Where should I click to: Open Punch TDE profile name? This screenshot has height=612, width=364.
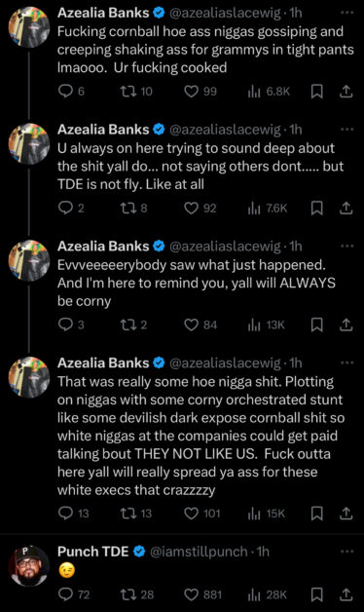point(92,552)
